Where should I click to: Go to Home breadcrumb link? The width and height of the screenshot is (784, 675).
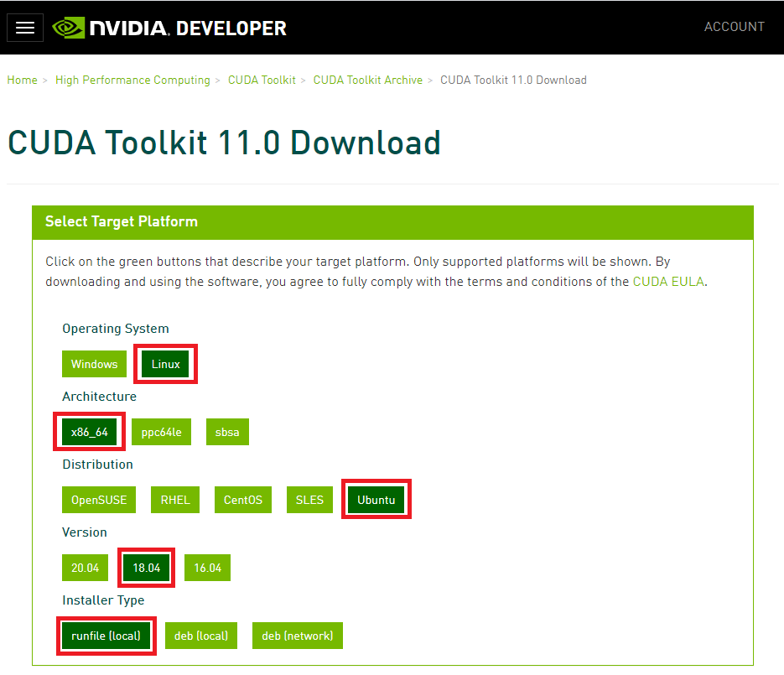click(x=22, y=80)
